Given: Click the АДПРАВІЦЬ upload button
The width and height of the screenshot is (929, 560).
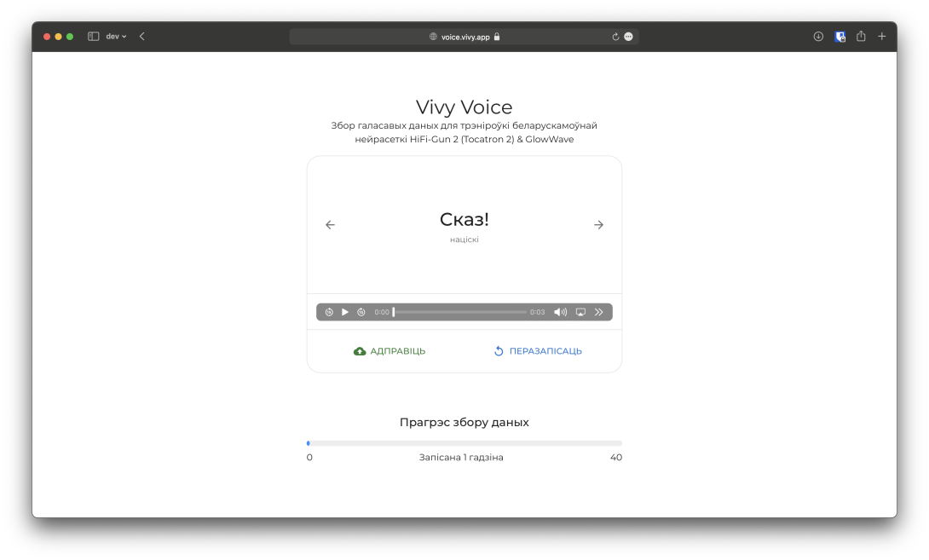Looking at the screenshot, I should tap(389, 351).
